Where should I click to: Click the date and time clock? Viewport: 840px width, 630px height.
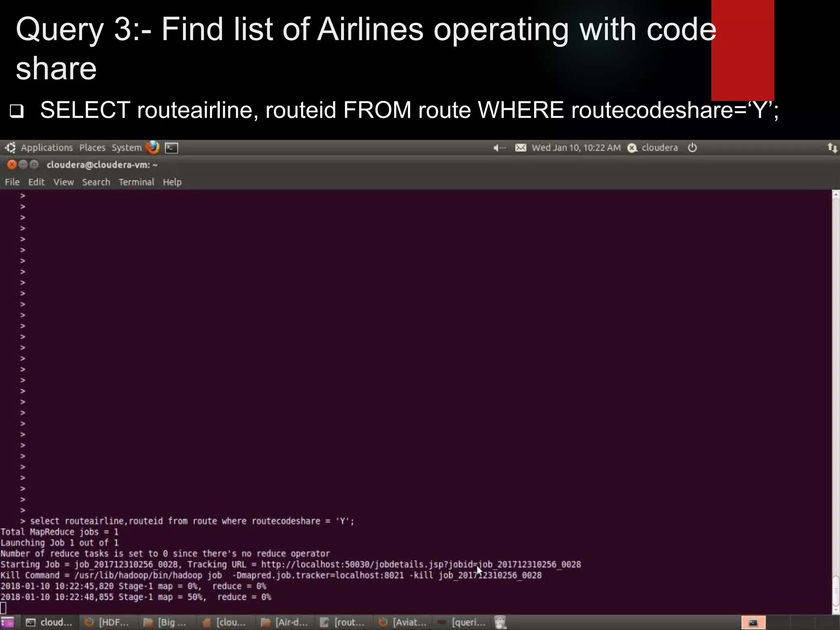(x=576, y=148)
